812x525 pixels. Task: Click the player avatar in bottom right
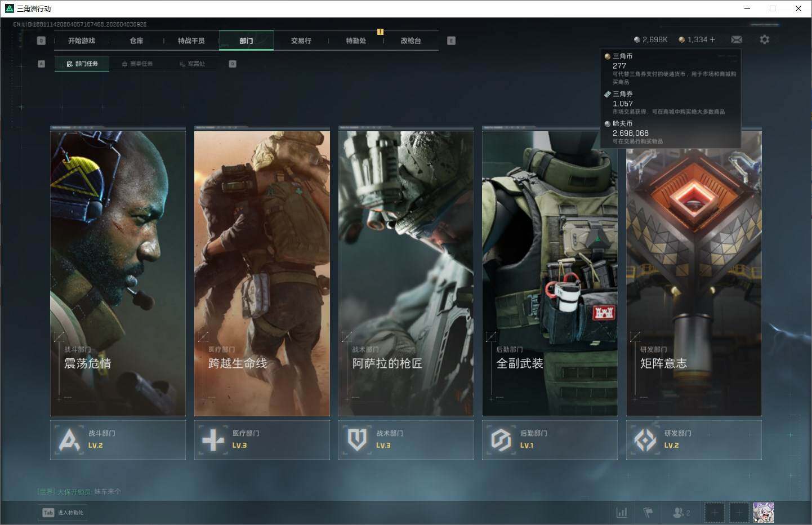[763, 513]
